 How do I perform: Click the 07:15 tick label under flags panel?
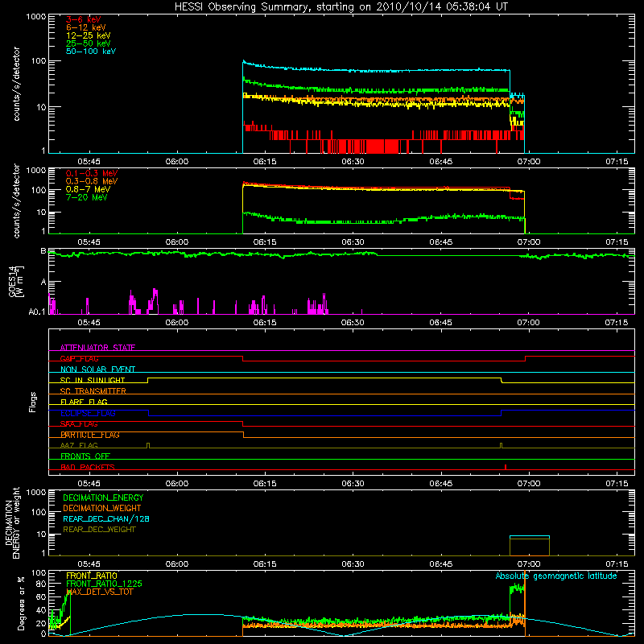tap(617, 484)
